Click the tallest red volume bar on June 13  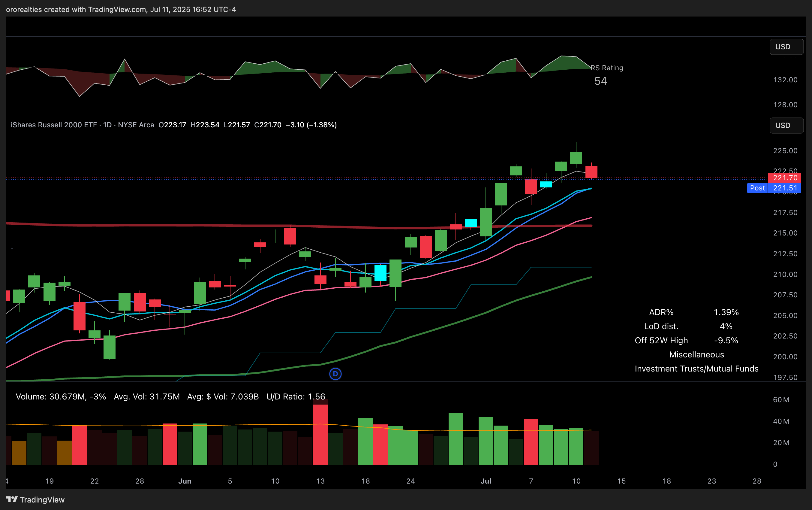320,432
